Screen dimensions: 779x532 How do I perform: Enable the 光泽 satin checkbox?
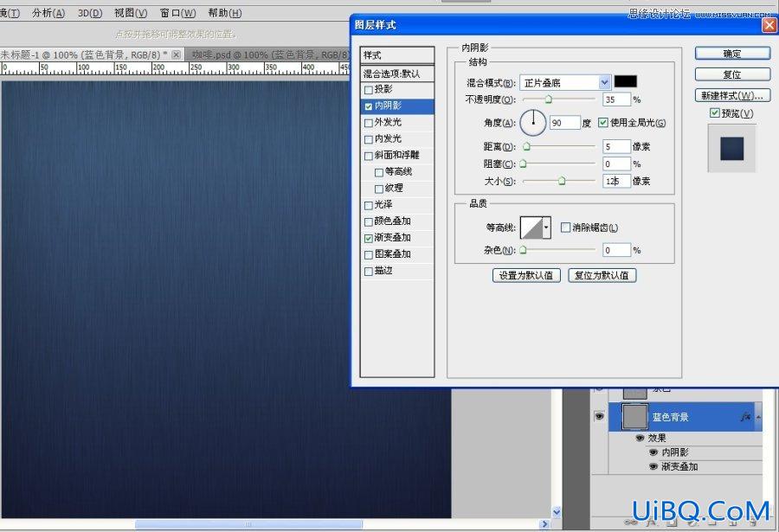tap(368, 205)
